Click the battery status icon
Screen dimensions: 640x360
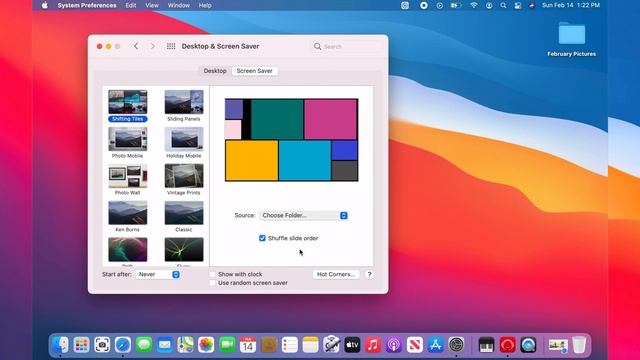pyautogui.click(x=456, y=5)
